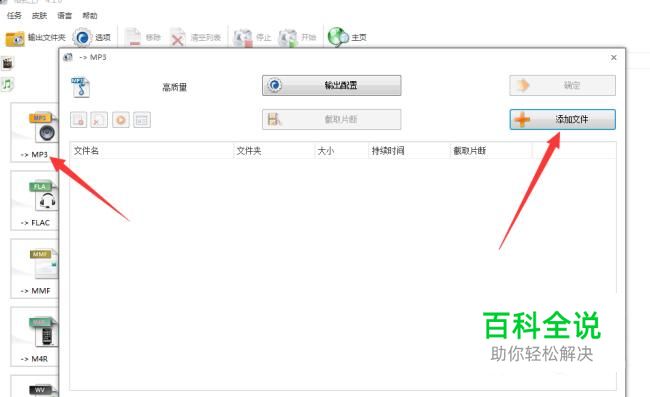Sort by 大小 column header
The width and height of the screenshot is (650, 397).
click(x=341, y=151)
